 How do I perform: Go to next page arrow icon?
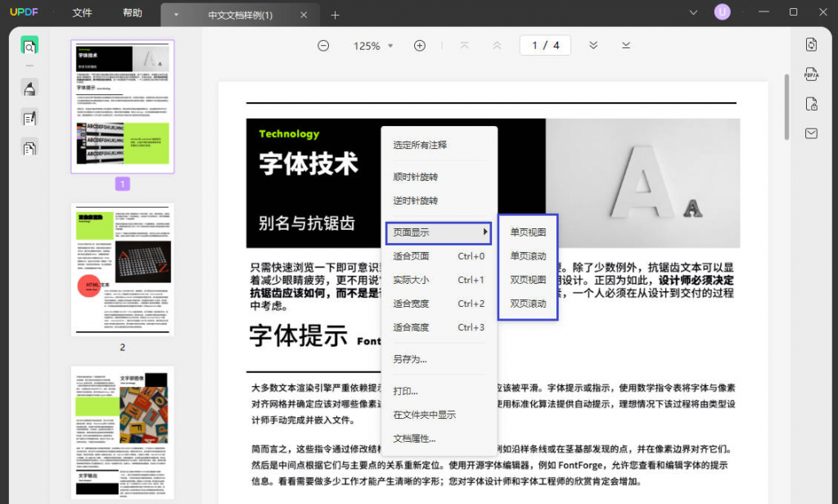click(x=593, y=46)
